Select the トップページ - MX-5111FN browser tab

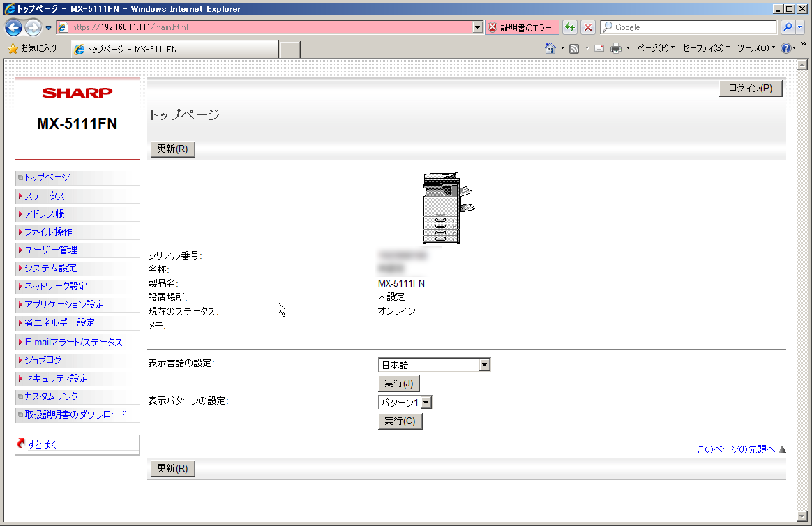coord(175,50)
